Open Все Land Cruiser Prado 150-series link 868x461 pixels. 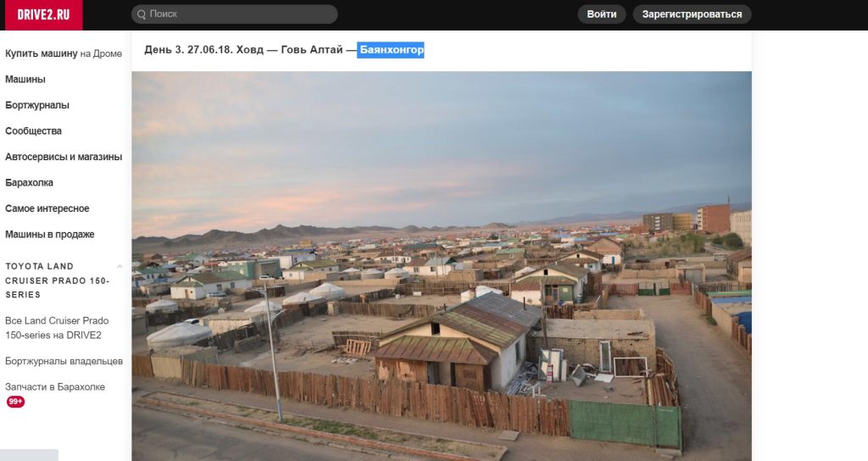tap(57, 328)
